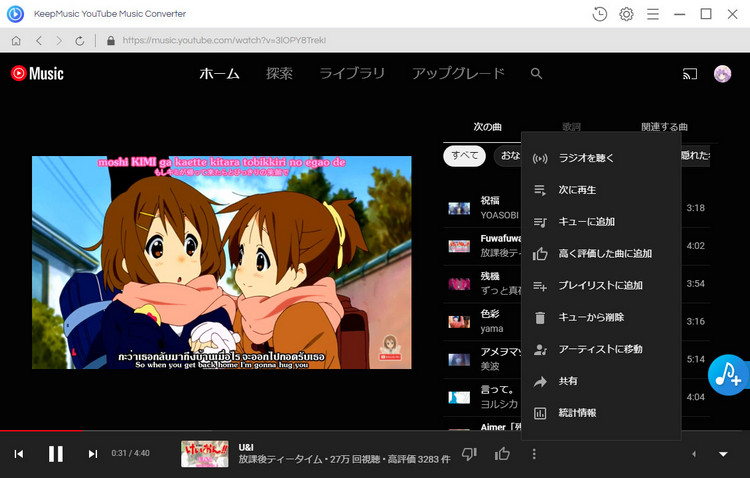Screen dimensions: 750x478
Task: Click thumbnail of the 残機 queue song
Action: pyautogui.click(x=459, y=284)
